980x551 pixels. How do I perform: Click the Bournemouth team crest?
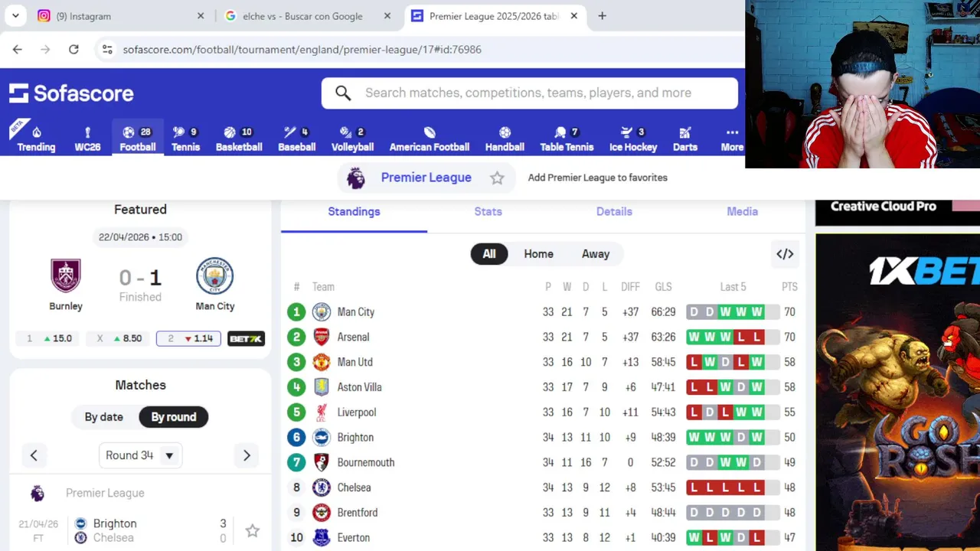coord(322,462)
